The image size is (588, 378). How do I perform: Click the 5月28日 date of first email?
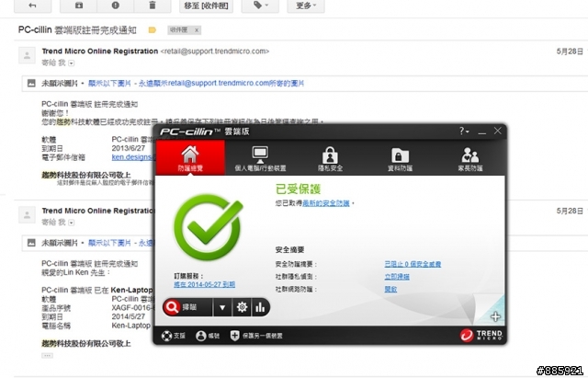[570, 52]
